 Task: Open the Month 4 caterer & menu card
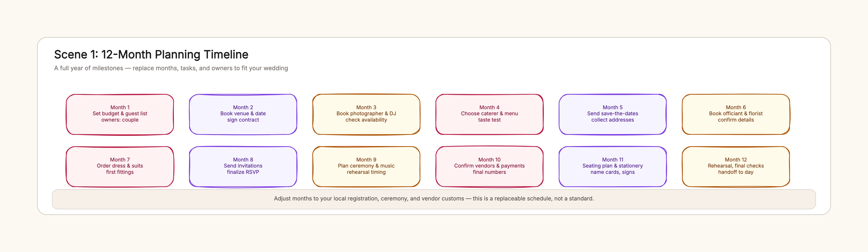489,114
